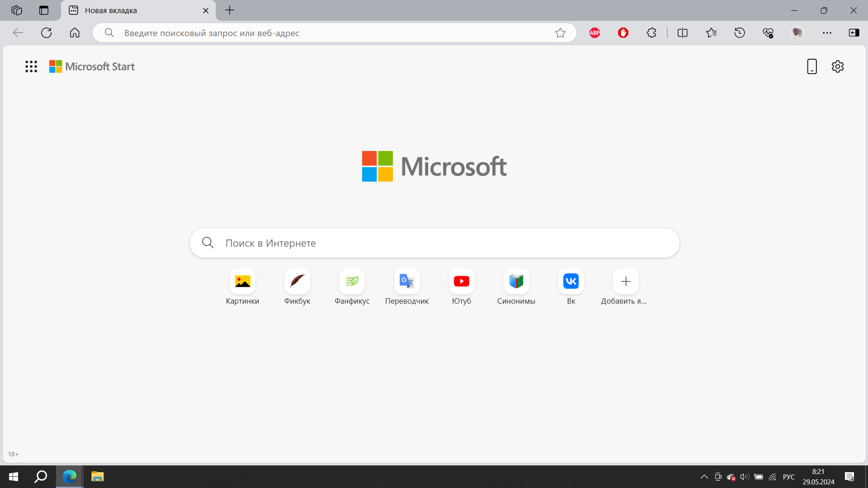
Task: Open Windows taskbar search
Action: 41,477
